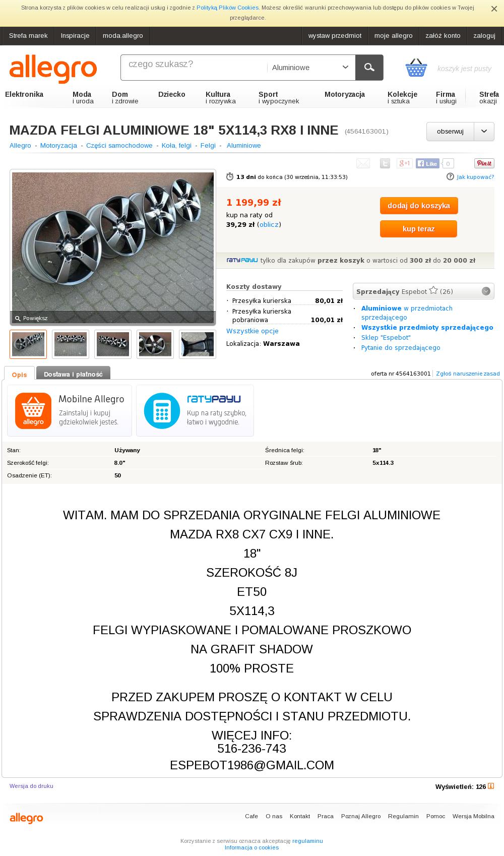This screenshot has width=504, height=856.
Task: Open the Motoryzacja menu item
Action: [345, 94]
